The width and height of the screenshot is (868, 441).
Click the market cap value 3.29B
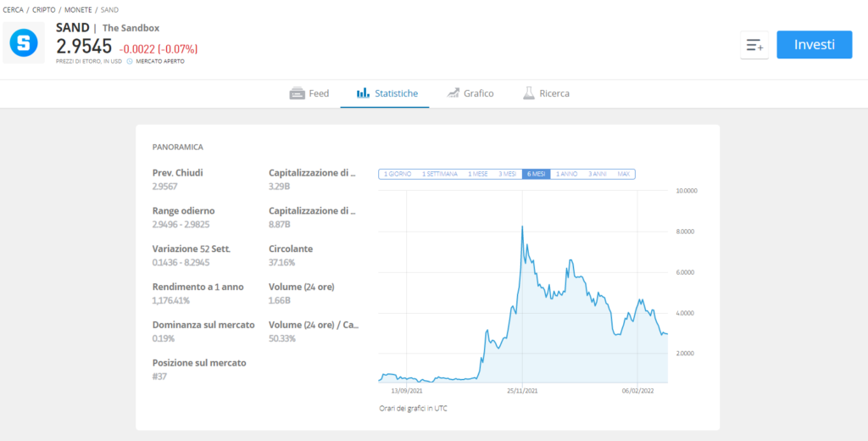(x=279, y=187)
